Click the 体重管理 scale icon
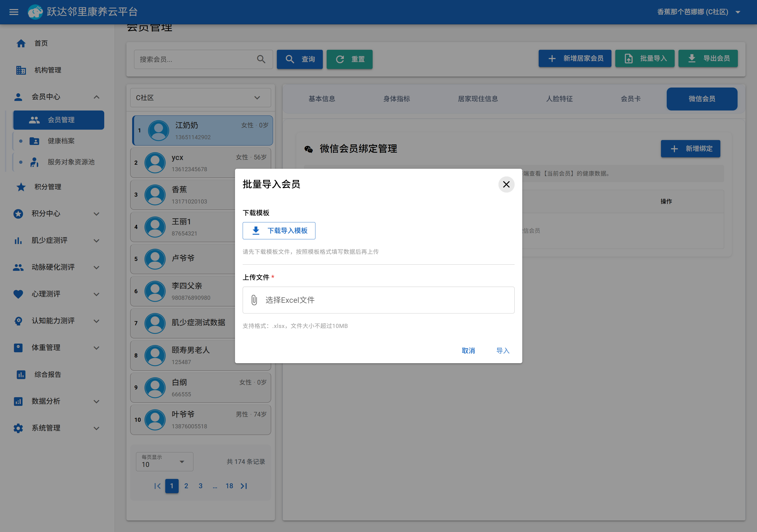The width and height of the screenshot is (757, 532). point(18,348)
